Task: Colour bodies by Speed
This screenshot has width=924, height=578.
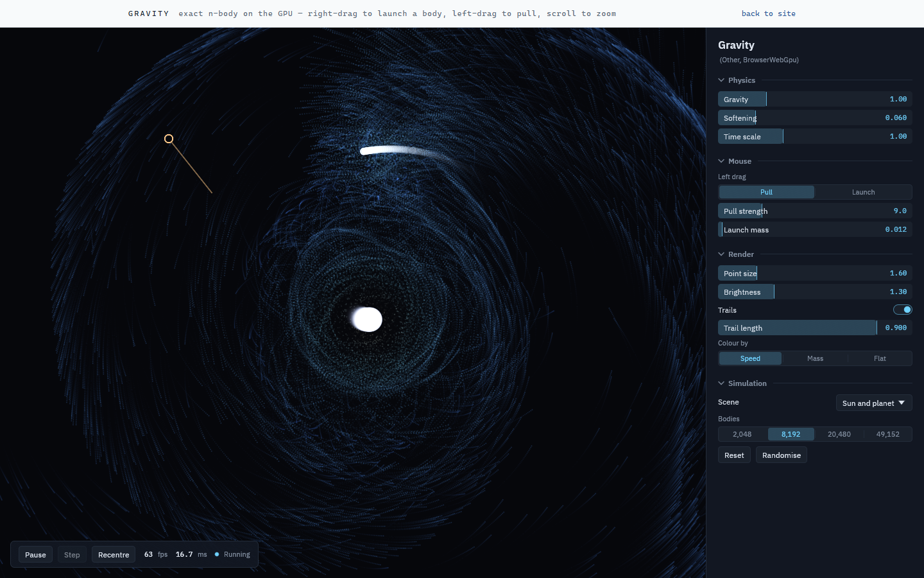Action: coord(750,358)
